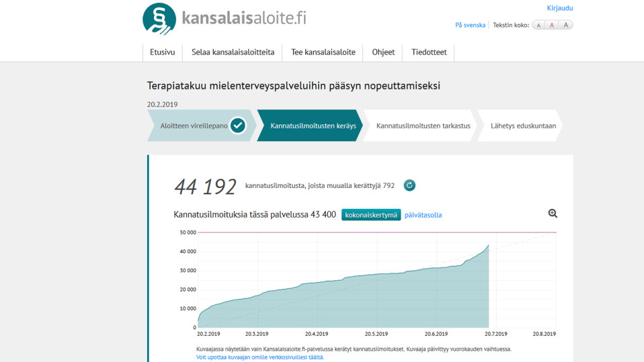The width and height of the screenshot is (644, 362).
Task: Click the 20.6.2019 x-axis label
Action: (x=436, y=334)
